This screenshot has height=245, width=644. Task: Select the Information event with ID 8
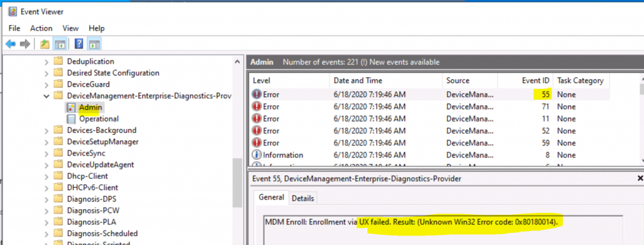[x=429, y=155]
